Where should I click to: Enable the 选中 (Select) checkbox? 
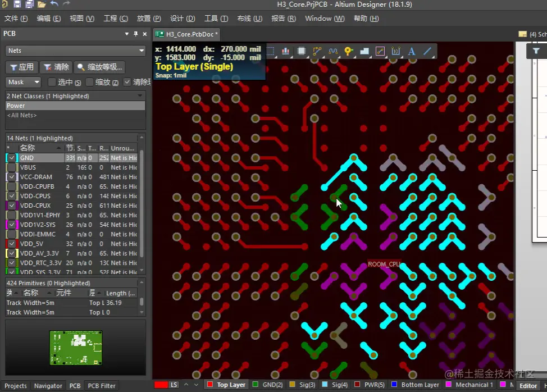pos(52,82)
